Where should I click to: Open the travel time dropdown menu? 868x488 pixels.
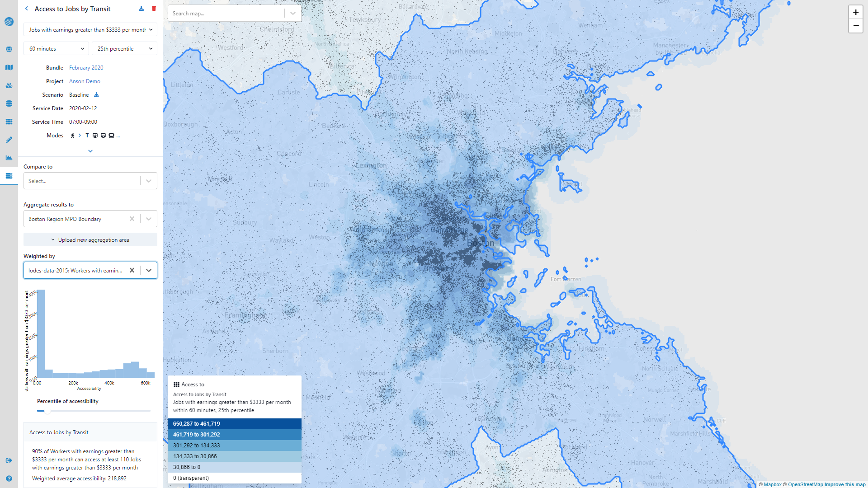click(56, 49)
